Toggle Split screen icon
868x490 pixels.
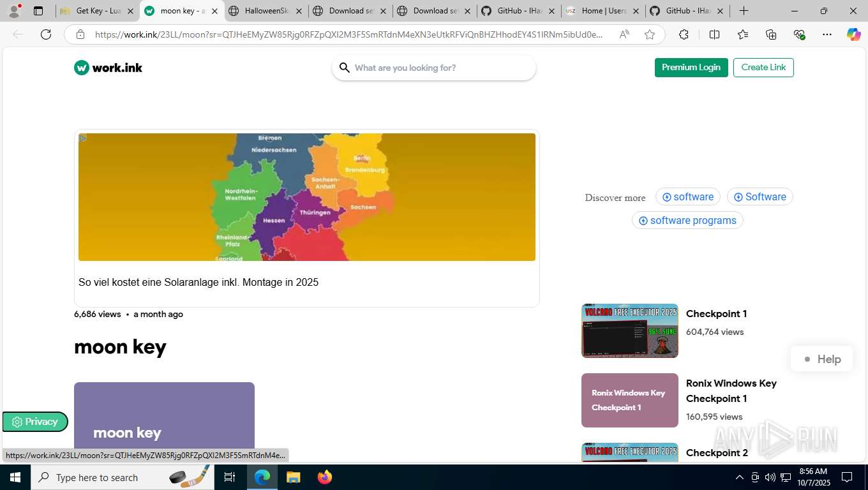click(715, 34)
